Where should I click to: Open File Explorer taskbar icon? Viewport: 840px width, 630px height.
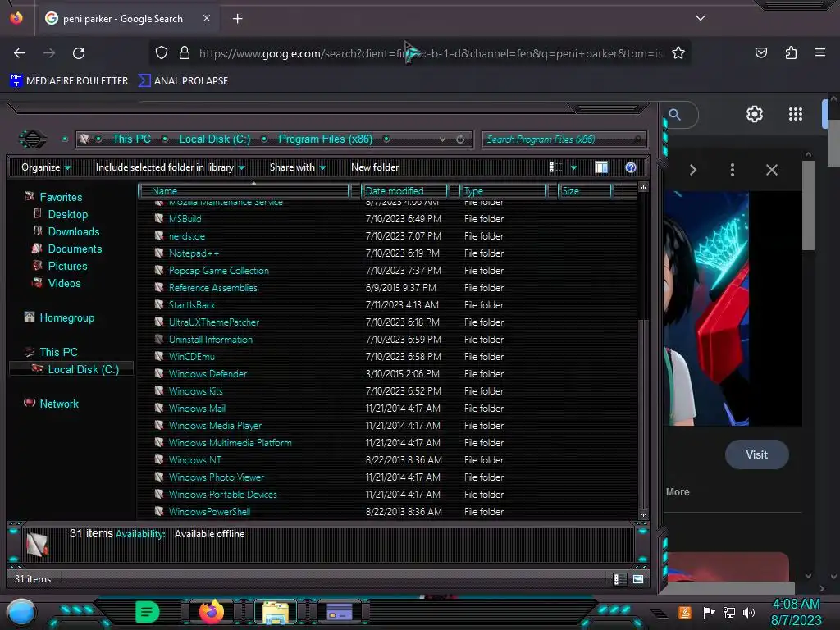276,612
